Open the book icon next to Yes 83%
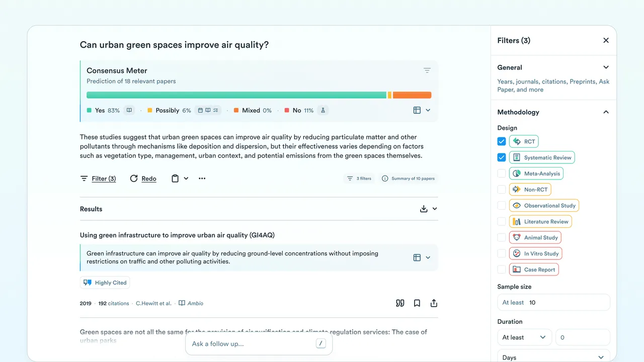 click(129, 110)
